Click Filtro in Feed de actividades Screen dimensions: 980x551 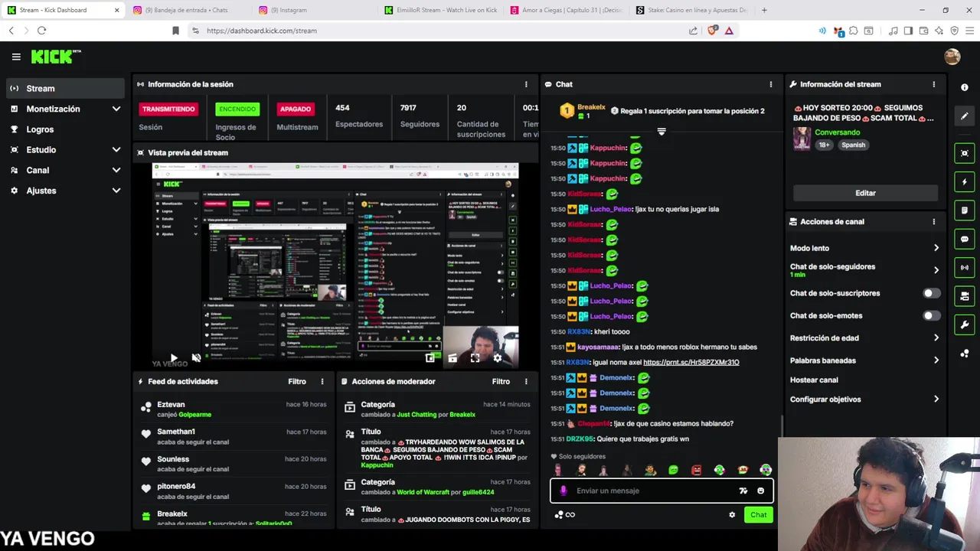297,381
